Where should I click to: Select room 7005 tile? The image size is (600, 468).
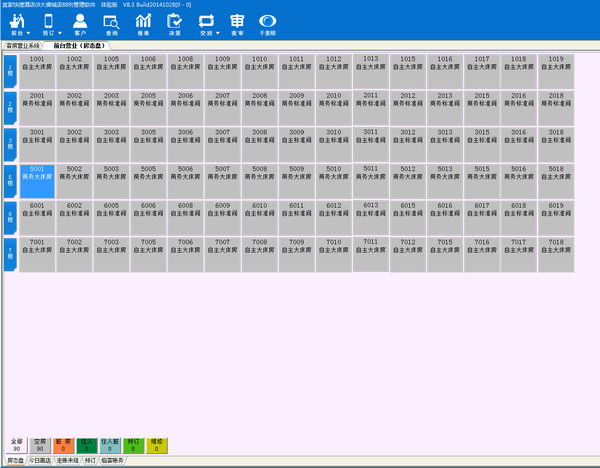(x=148, y=255)
